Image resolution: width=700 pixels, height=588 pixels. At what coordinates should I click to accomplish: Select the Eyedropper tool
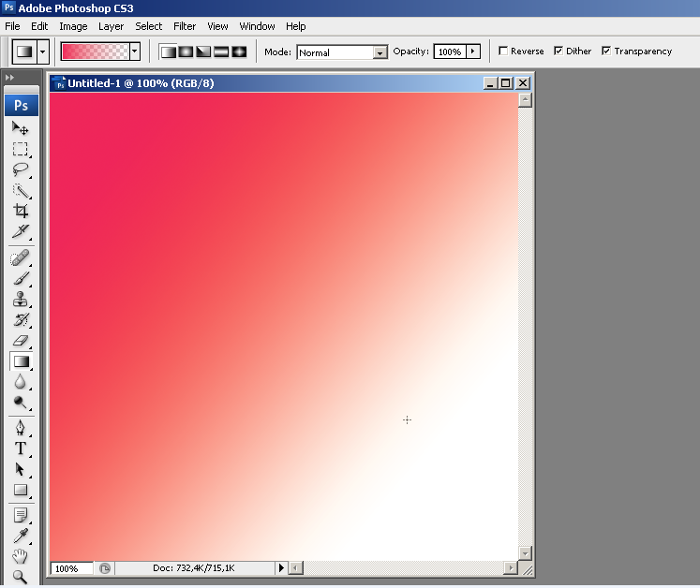[21, 536]
